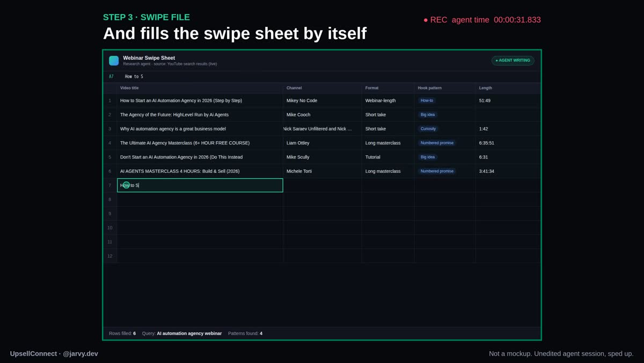Click 'Big idea' tag in Mike Scully row
The height and width of the screenshot is (363, 644).
point(428,157)
